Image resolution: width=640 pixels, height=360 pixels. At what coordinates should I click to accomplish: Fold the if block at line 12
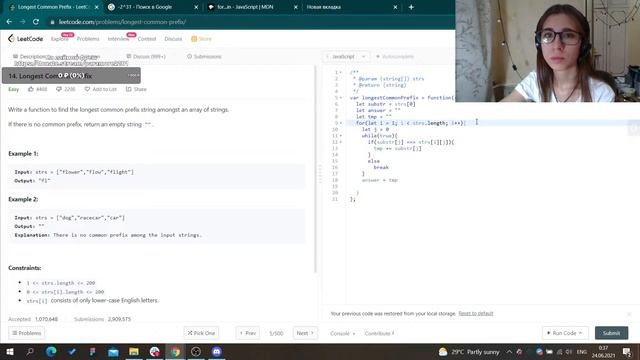click(341, 142)
